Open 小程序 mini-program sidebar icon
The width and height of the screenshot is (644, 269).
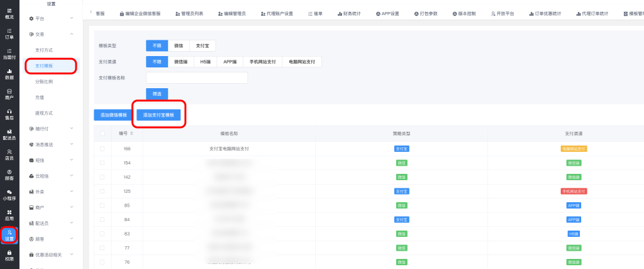pos(9,195)
